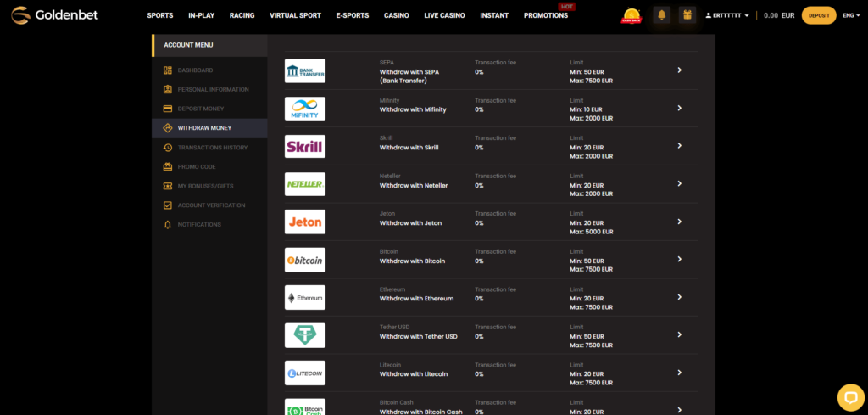Open the ERTTTTTT account dropdown
Screen dimensions: 868x415
(727, 15)
